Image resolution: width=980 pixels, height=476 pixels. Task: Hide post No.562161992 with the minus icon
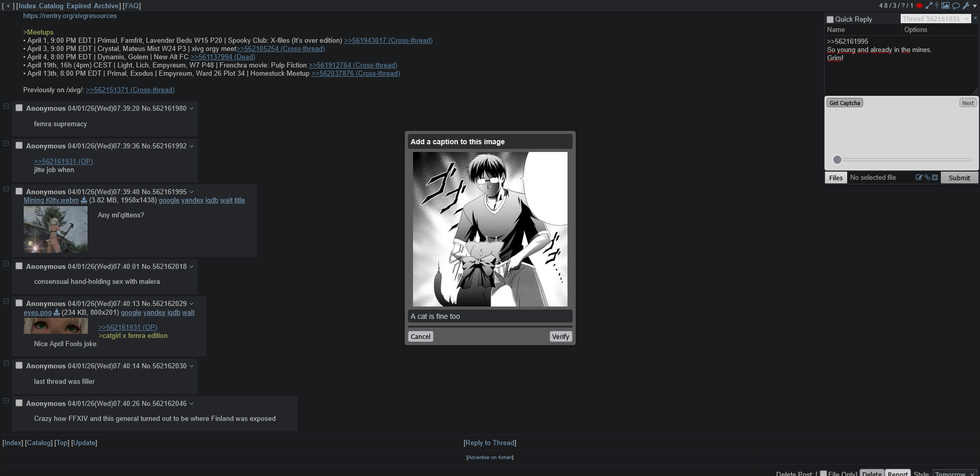[6, 143]
